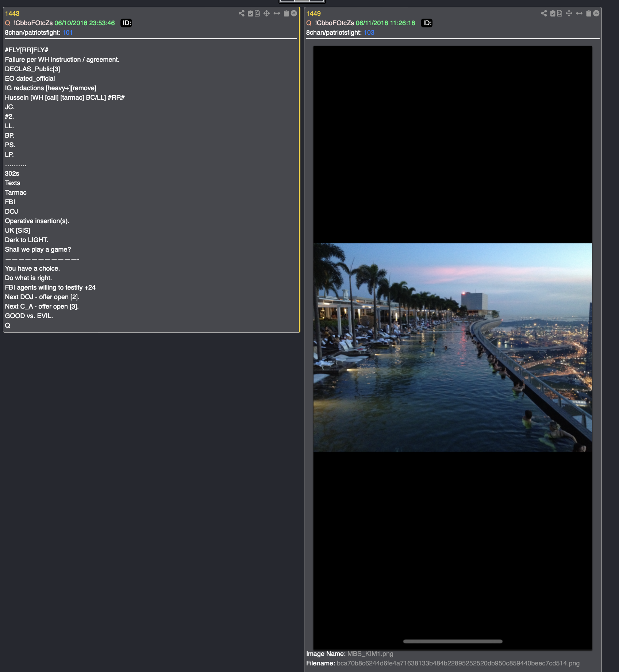Click timestamp 06/10/2018 23:53:46
This screenshot has height=672, width=619.
(x=85, y=23)
